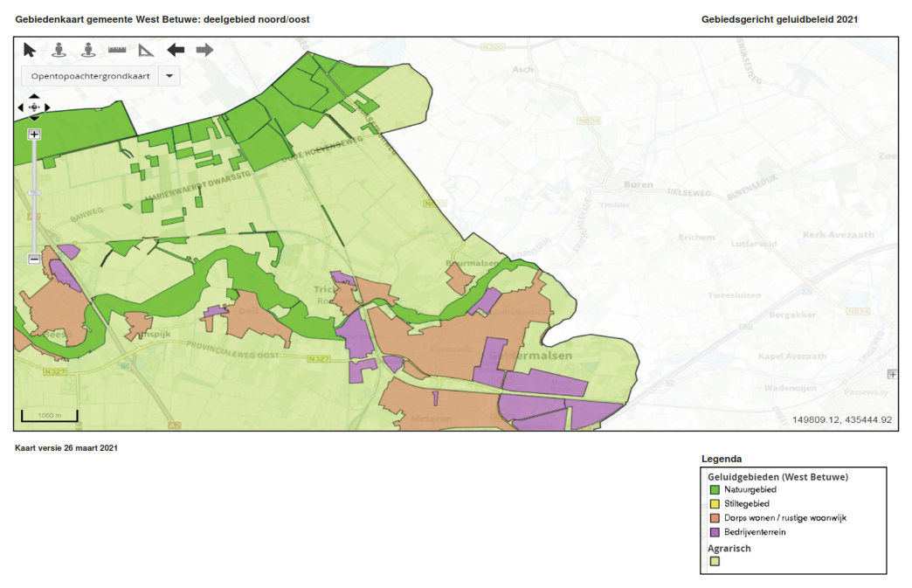Open the background map dropdown arrow
912x588 pixels.
[x=169, y=76]
